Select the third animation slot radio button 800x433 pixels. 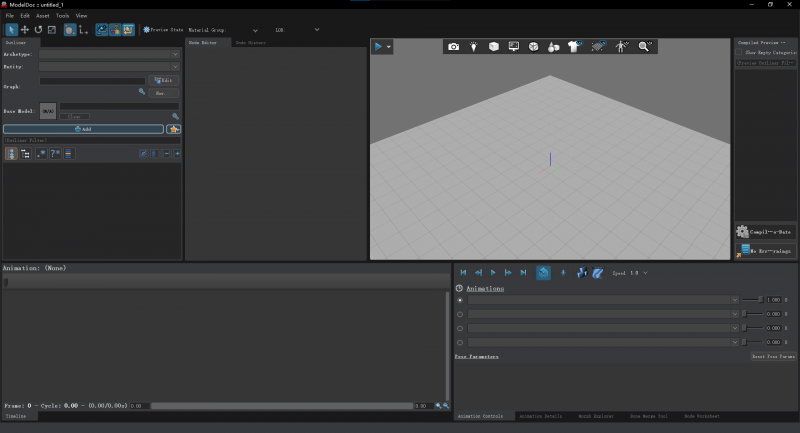tap(460, 328)
